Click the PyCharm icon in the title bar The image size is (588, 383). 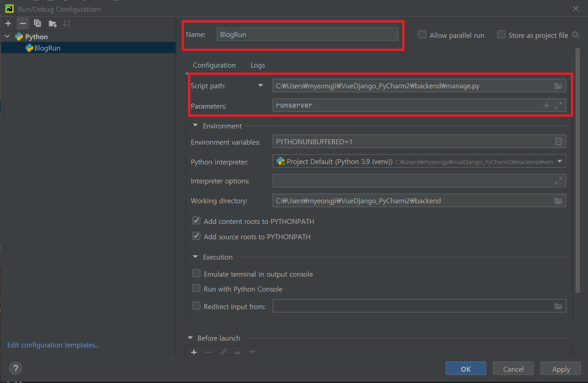(9, 9)
